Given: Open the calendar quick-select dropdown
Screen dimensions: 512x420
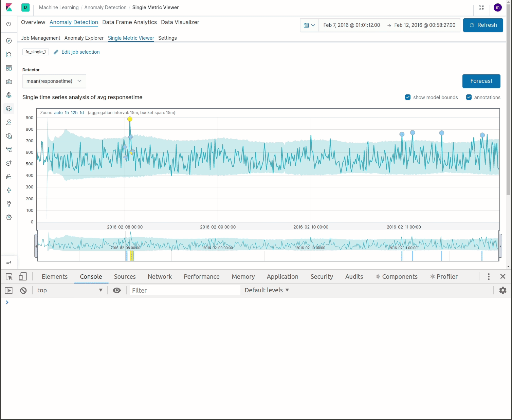Looking at the screenshot, I should point(309,25).
